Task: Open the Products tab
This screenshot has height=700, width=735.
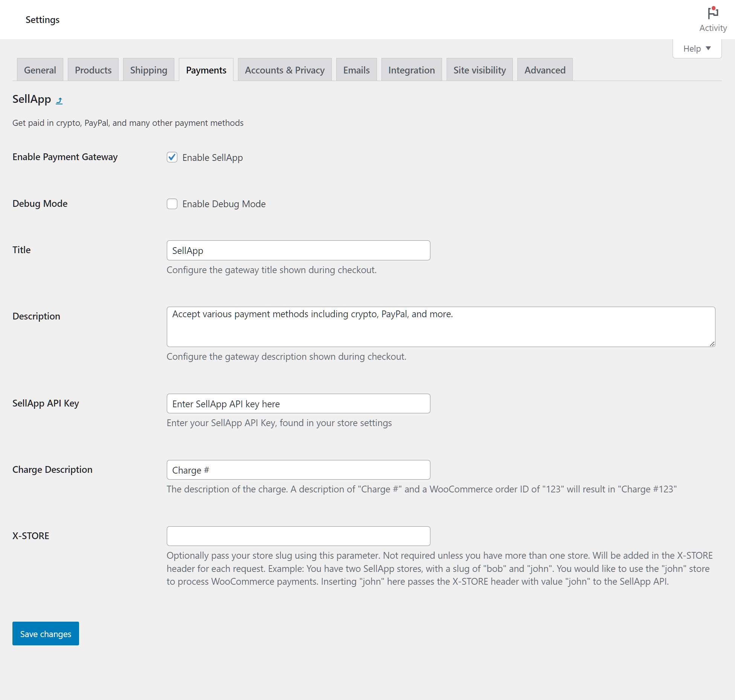Action: 93,70
